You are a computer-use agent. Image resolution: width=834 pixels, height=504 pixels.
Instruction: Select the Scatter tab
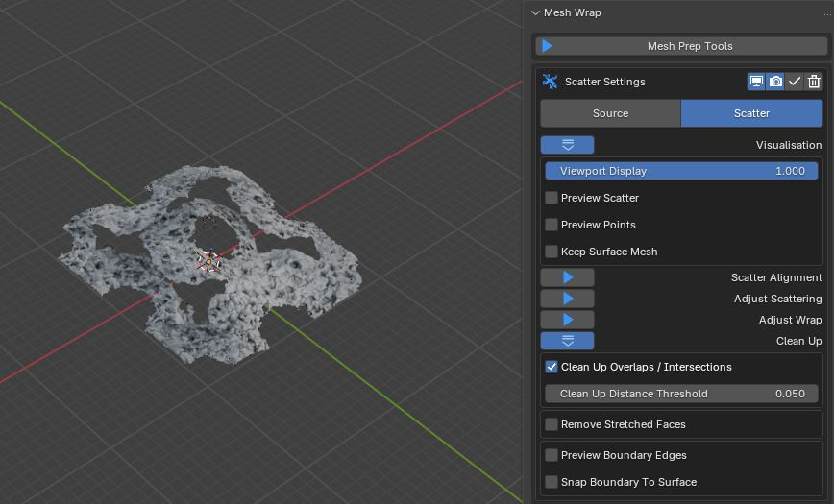(751, 113)
